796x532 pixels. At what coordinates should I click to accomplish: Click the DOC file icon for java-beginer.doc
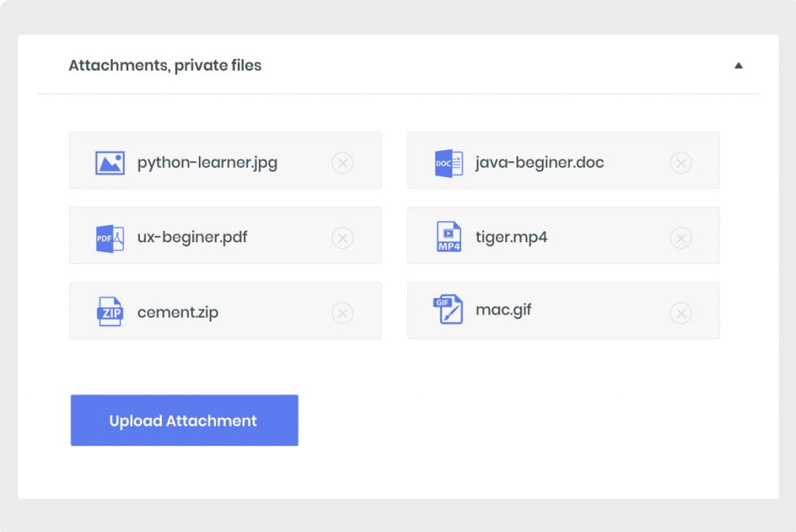point(449,163)
